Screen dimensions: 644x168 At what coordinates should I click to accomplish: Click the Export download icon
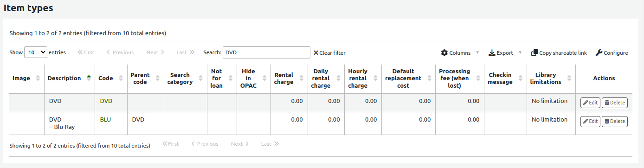(492, 53)
